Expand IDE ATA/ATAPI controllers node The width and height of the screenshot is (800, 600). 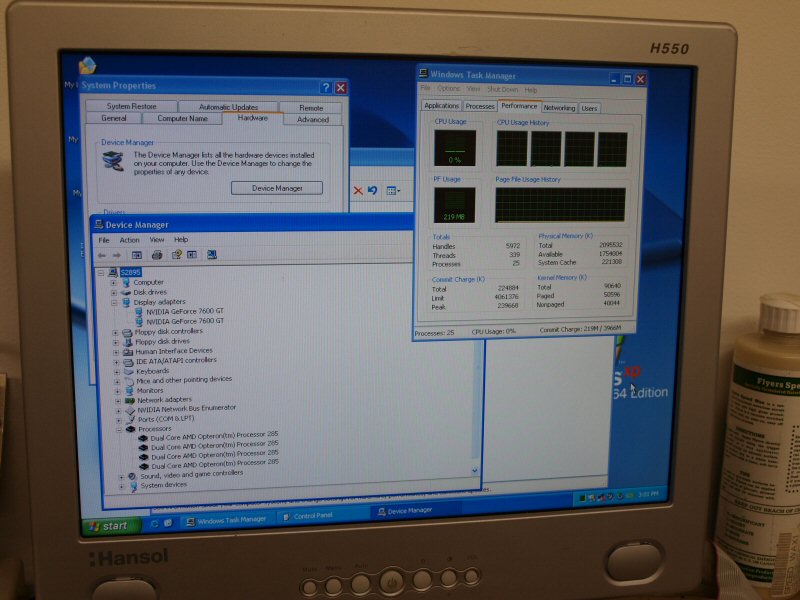(116, 362)
